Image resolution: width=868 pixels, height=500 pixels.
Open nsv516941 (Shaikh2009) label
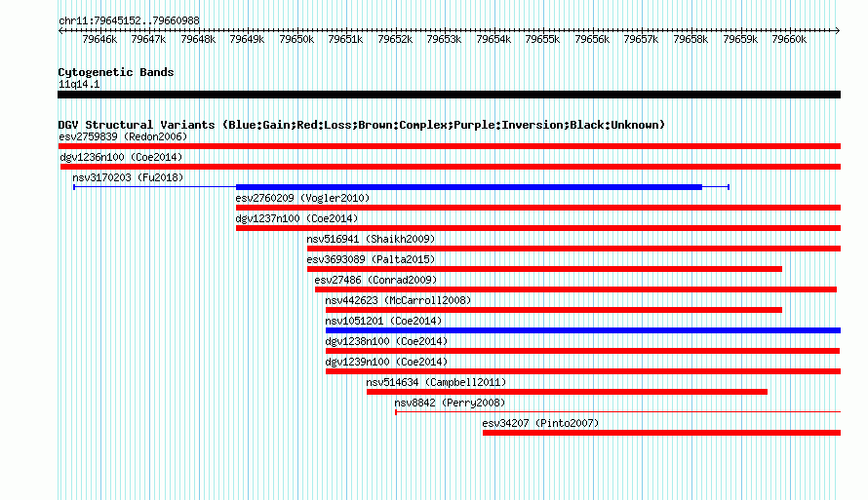(x=371, y=239)
